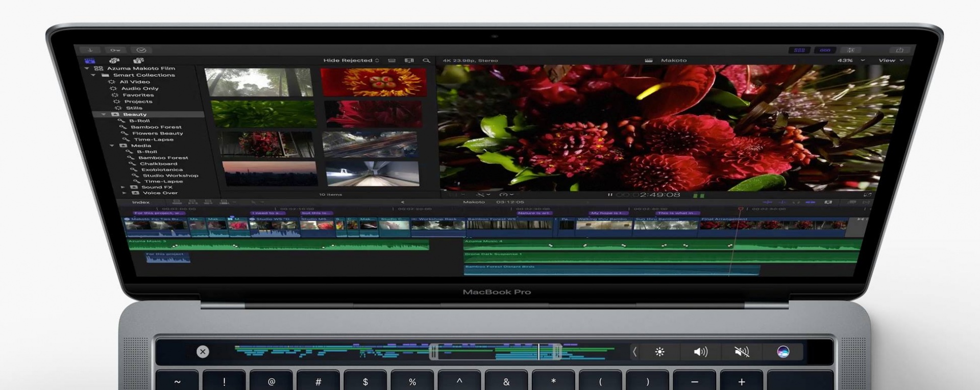Viewport: 980px width, 390px height.
Task: Tap the mute button on Touch Bar
Action: click(741, 352)
